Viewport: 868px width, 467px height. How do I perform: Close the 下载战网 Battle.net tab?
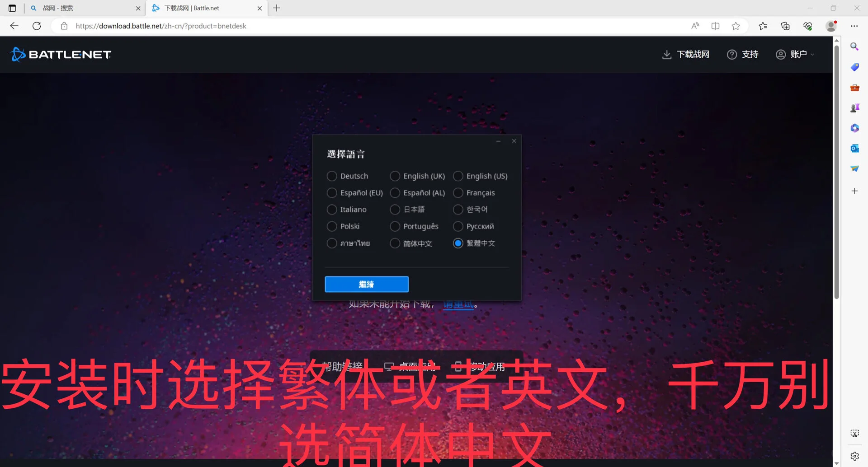(x=259, y=8)
